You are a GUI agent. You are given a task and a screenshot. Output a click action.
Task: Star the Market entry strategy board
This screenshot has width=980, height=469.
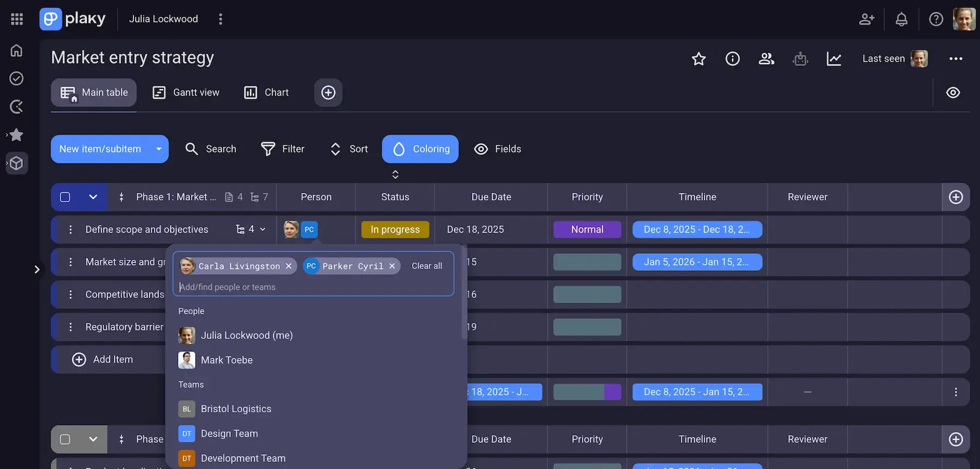click(699, 59)
